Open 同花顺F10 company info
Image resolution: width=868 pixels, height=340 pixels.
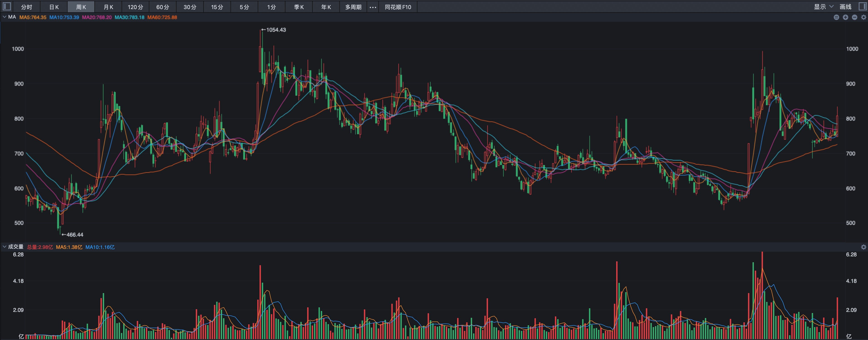pos(398,7)
